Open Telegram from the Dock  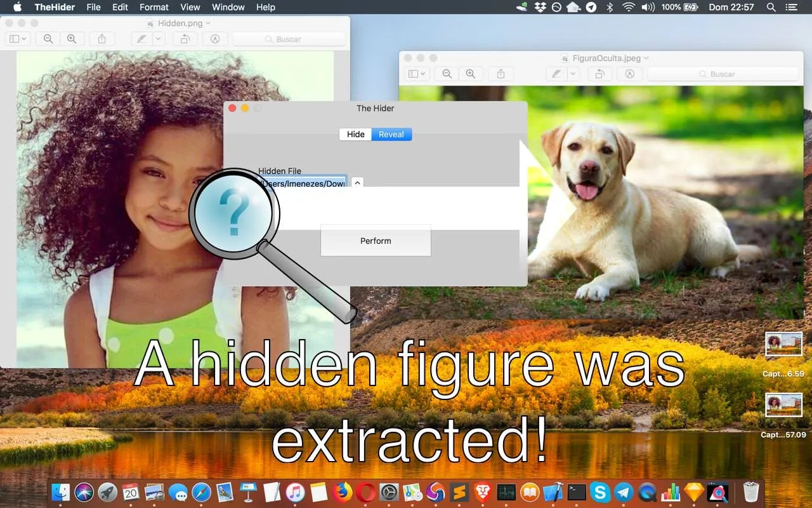pyautogui.click(x=624, y=491)
